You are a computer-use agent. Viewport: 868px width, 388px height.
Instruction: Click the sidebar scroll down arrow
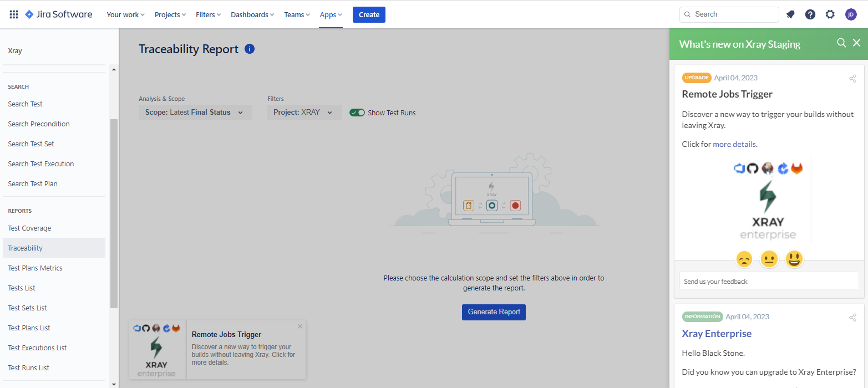[x=114, y=384]
